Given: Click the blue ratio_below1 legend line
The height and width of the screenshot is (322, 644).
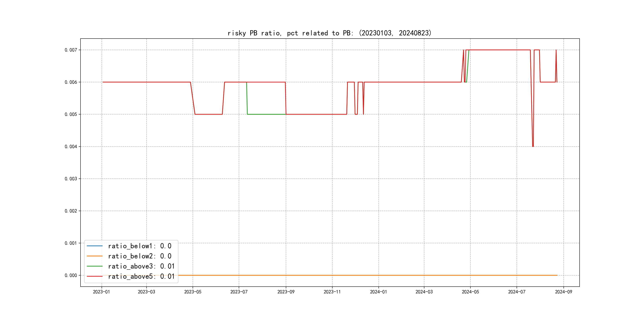Looking at the screenshot, I should click(x=94, y=246).
